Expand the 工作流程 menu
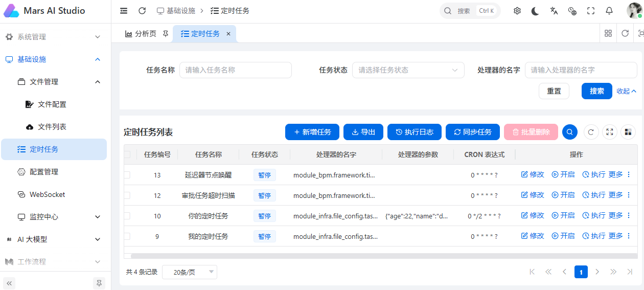 tap(55, 261)
